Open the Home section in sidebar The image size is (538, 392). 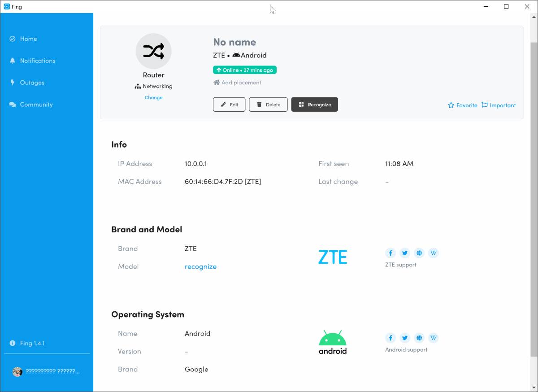click(x=28, y=39)
